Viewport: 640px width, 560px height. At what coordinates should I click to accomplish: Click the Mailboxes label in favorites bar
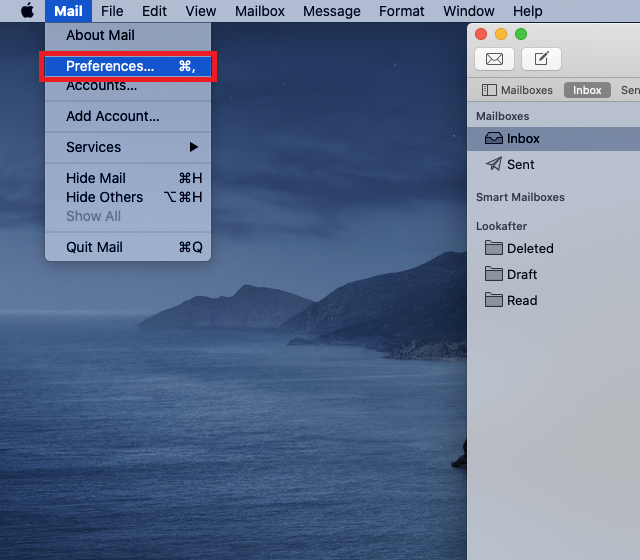pos(527,90)
